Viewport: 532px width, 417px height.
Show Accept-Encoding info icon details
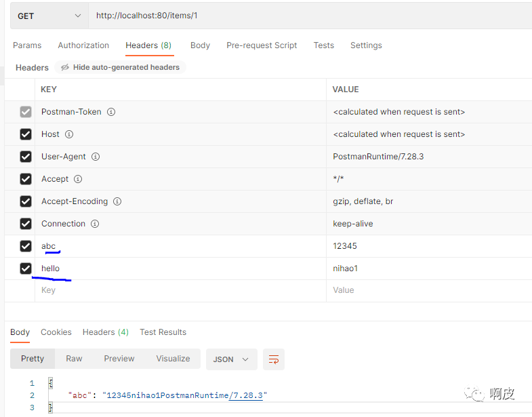pos(117,201)
